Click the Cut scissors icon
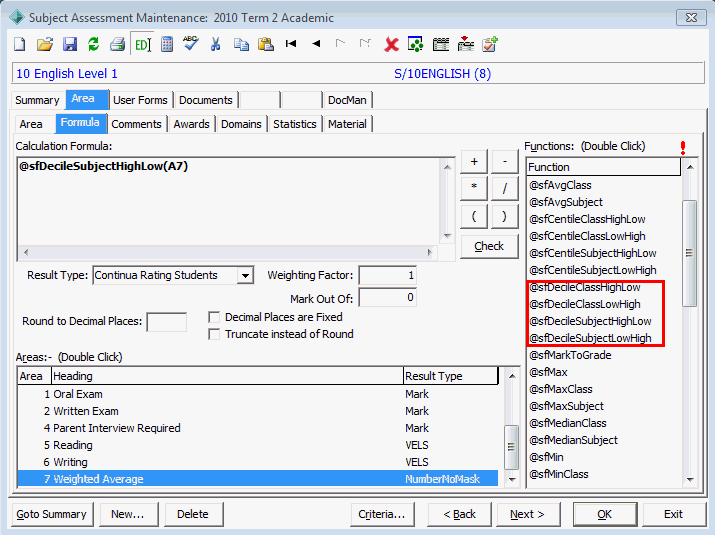 pyautogui.click(x=215, y=44)
